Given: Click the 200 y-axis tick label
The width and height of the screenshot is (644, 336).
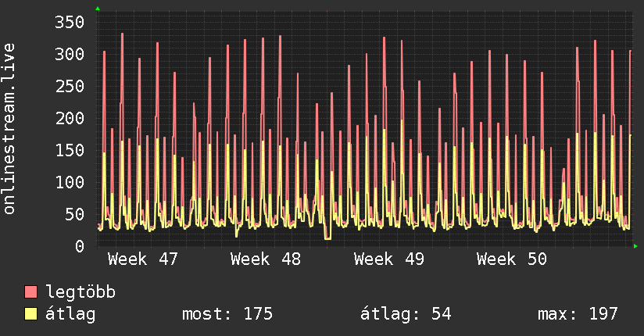Looking at the screenshot, I should [x=70, y=118].
